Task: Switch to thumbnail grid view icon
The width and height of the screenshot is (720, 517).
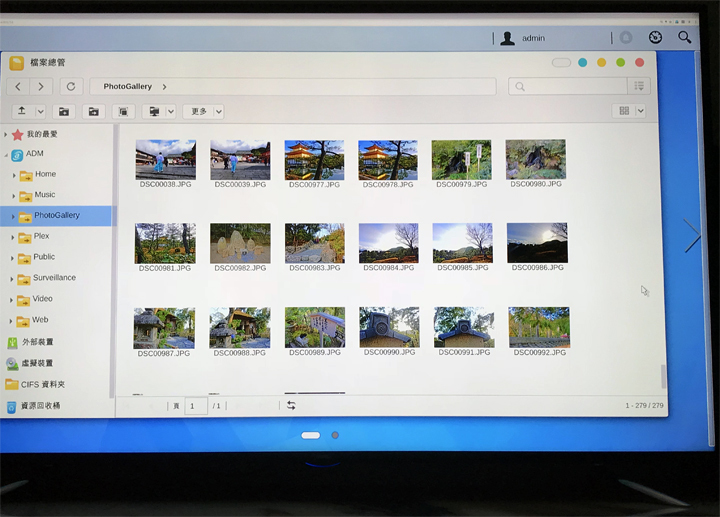Action: coord(624,111)
